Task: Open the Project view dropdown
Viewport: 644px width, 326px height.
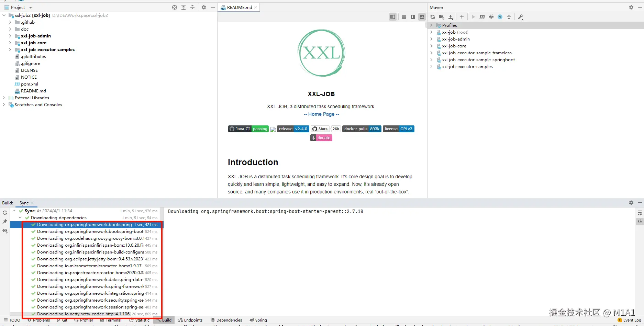Action: 30,8
